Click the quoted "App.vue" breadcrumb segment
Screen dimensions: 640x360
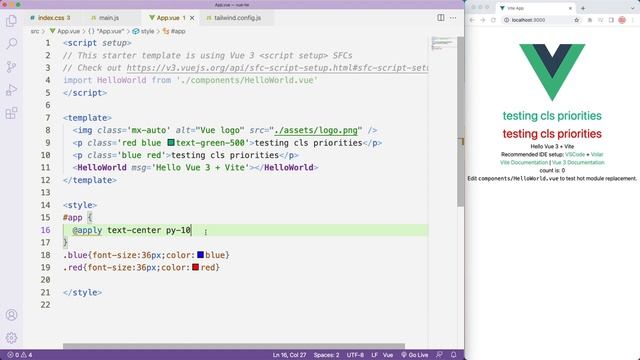106,31
